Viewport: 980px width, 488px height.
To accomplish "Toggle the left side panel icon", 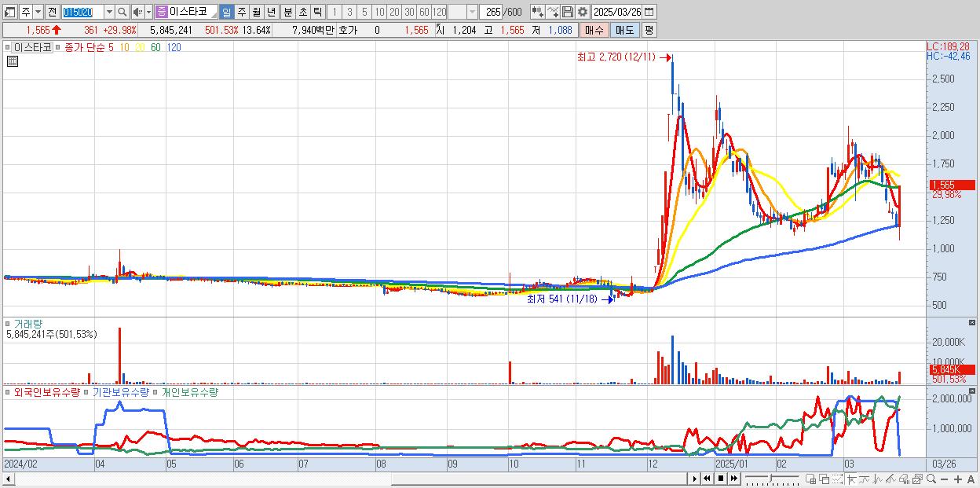I will [9, 12].
